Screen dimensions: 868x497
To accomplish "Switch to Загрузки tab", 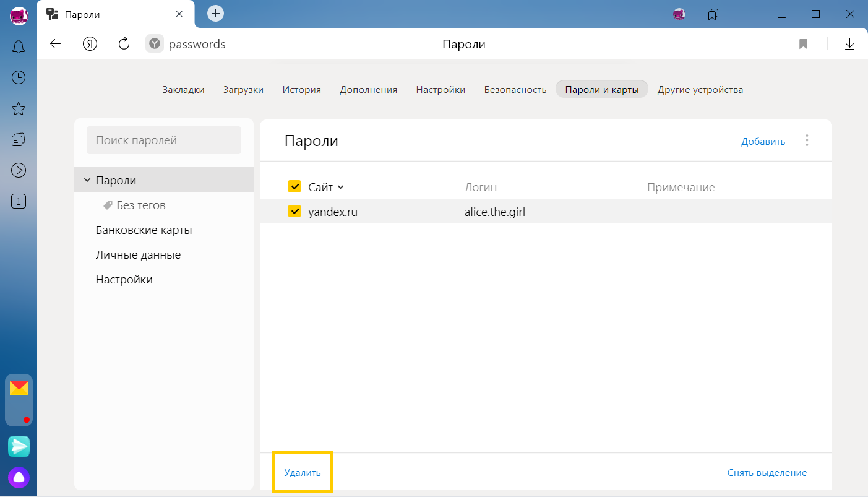I will tap(243, 89).
